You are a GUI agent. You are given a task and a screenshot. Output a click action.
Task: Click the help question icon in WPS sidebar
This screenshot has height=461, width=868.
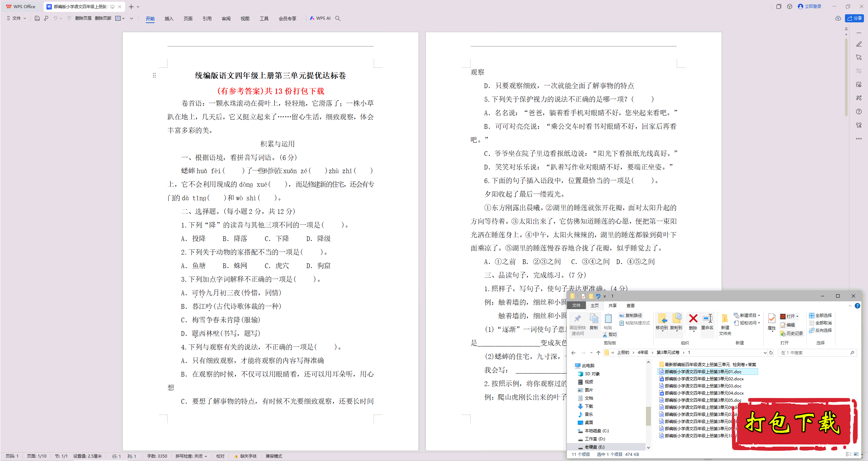click(859, 112)
